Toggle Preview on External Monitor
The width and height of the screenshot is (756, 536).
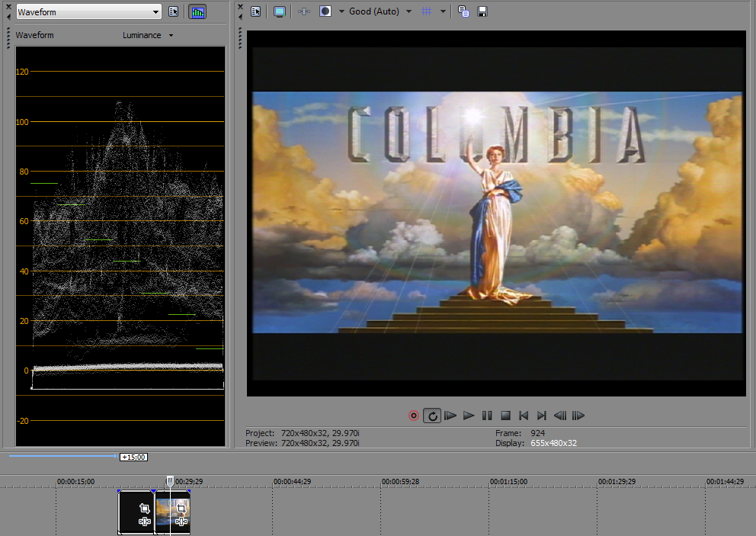[x=279, y=11]
